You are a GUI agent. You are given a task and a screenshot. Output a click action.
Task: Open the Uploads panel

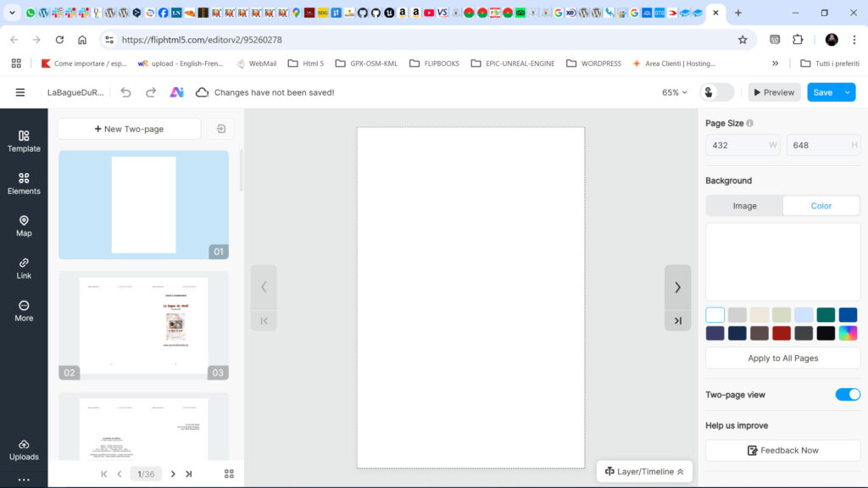(x=24, y=450)
